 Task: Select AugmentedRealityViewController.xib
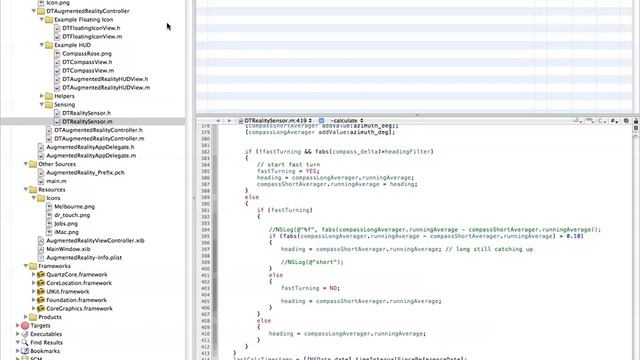point(95,241)
